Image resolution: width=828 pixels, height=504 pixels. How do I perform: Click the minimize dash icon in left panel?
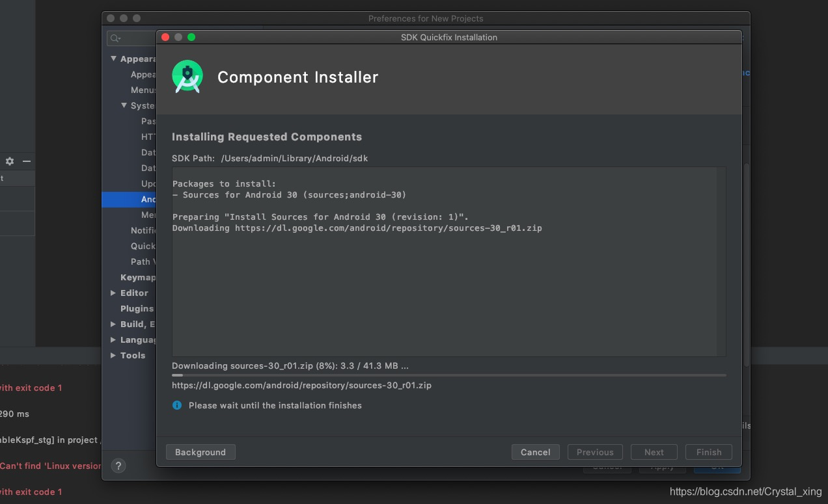[x=27, y=161]
